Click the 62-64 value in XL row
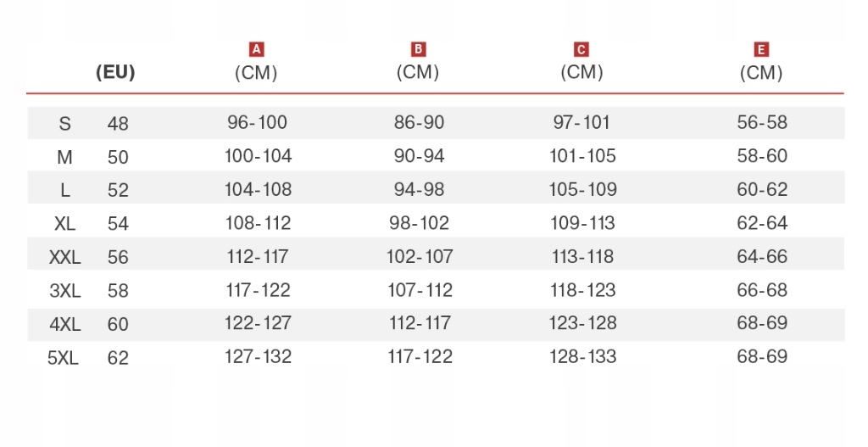Viewport: 868px width, 447px height. point(762,223)
